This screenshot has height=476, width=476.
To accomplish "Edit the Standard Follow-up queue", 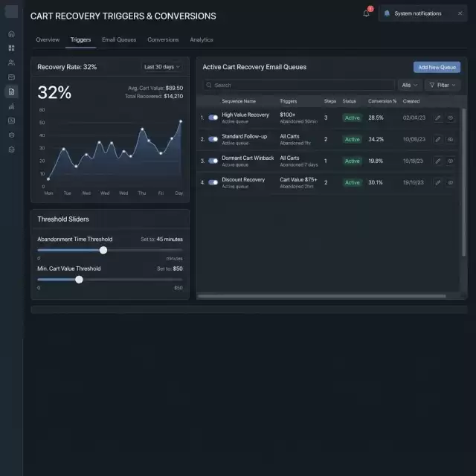I will pos(438,139).
